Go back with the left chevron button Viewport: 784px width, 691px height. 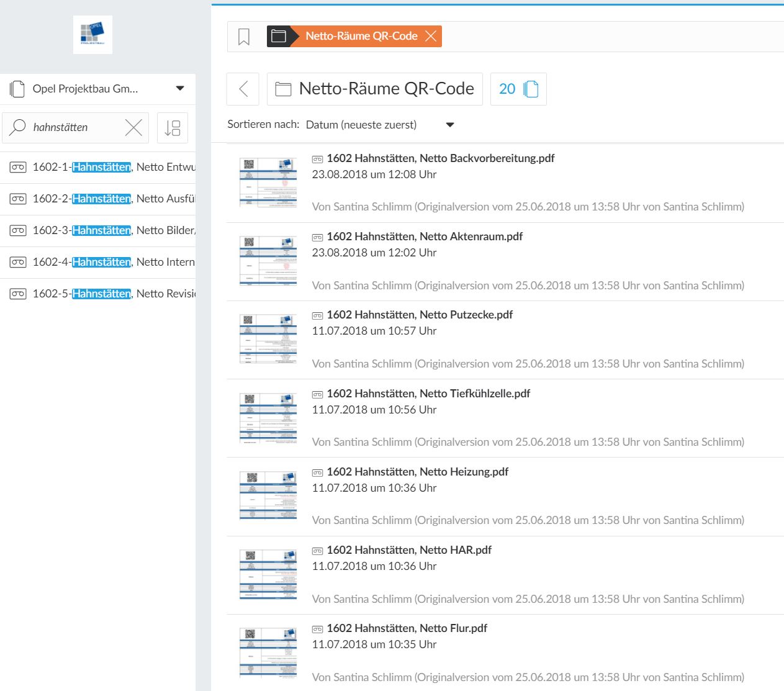(243, 89)
